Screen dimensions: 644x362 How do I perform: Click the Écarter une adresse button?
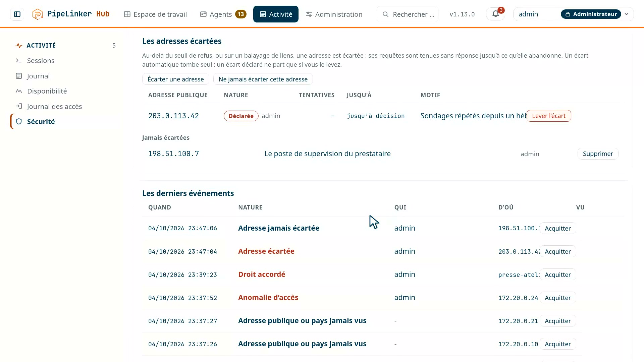[x=176, y=79]
